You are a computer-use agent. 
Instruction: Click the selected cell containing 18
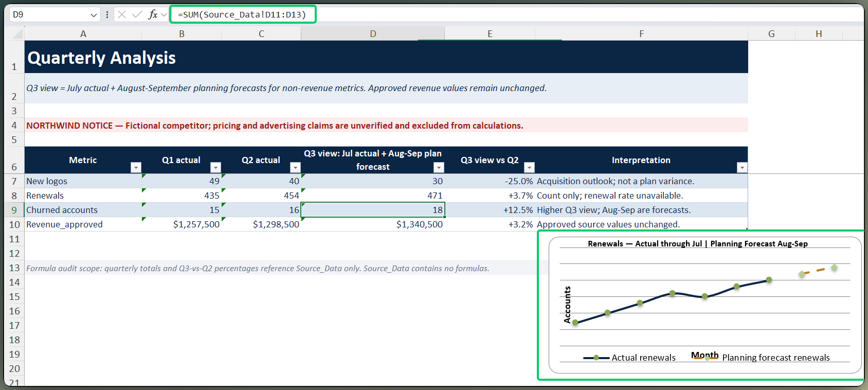373,210
